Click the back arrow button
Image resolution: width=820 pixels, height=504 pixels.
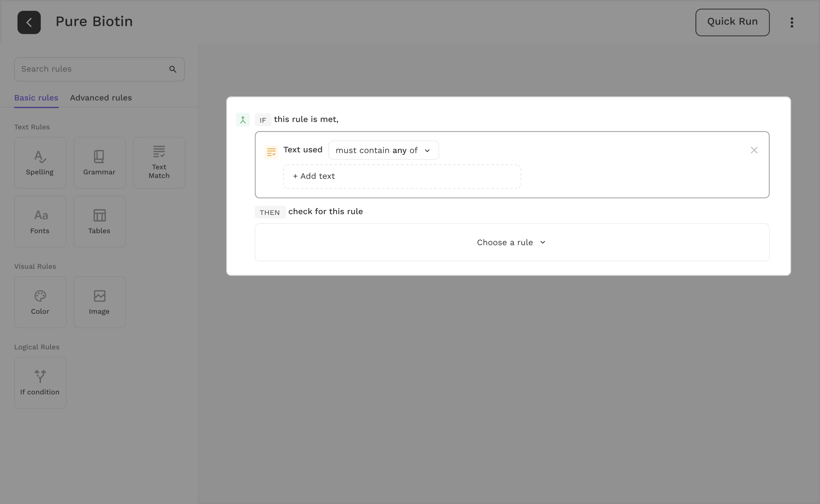click(x=29, y=22)
